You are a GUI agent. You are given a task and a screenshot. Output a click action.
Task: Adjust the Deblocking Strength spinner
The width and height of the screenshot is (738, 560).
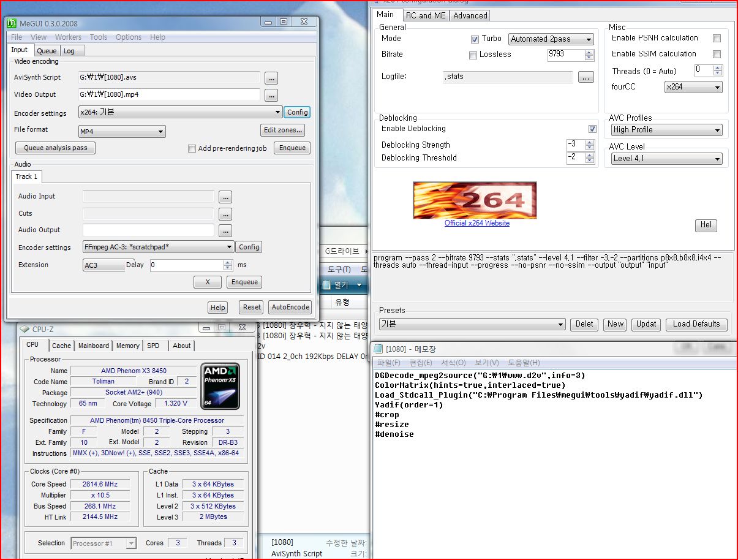(589, 145)
